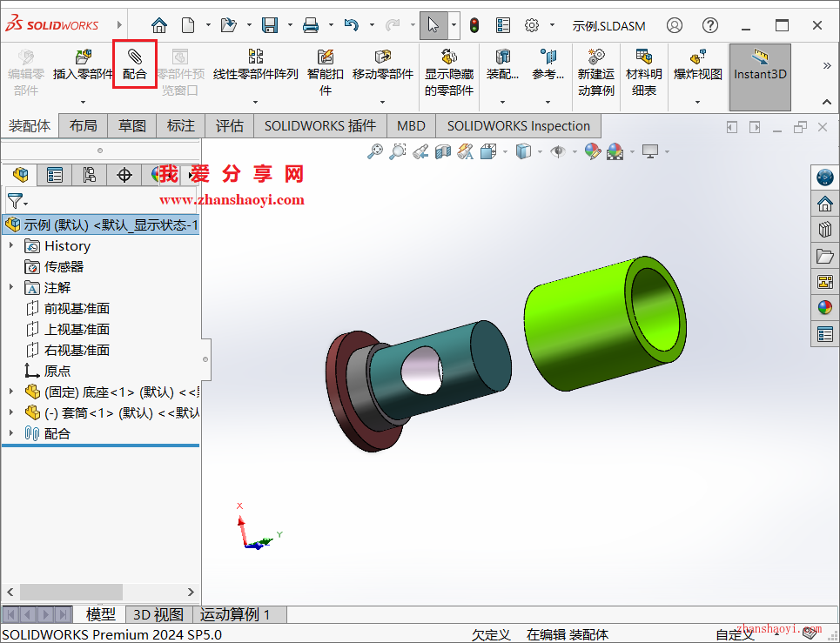Click the tree filter funnel icon
The height and width of the screenshot is (643, 840).
17,201
